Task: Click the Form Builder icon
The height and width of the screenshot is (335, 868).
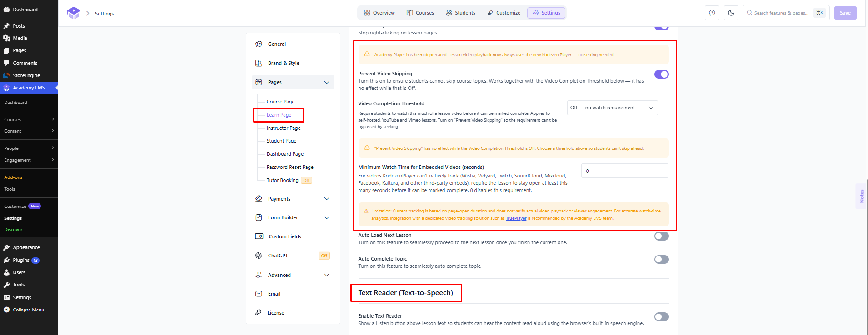Action: point(259,217)
